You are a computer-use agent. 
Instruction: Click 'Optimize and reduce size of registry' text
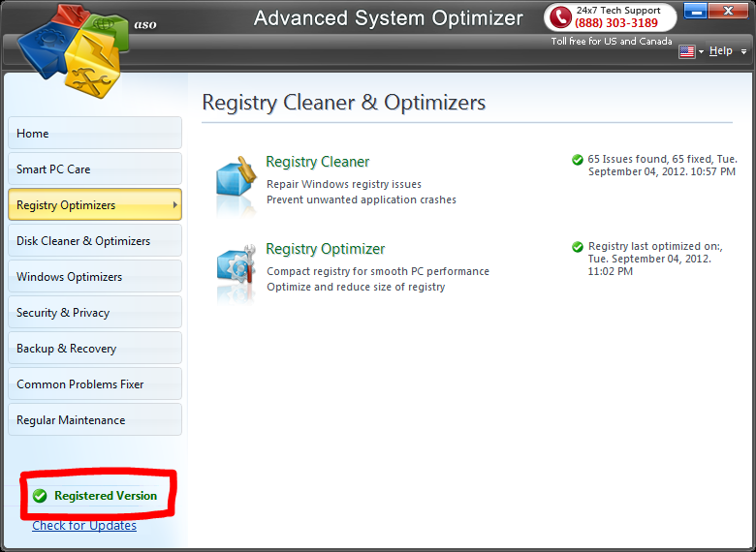(x=356, y=287)
